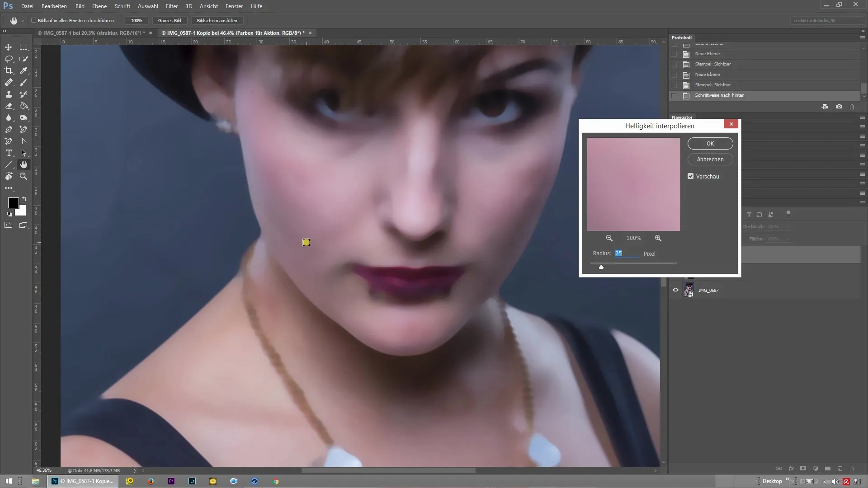Image resolution: width=868 pixels, height=488 pixels.
Task: Select the Add Anchor Point tool
Action: (x=24, y=129)
